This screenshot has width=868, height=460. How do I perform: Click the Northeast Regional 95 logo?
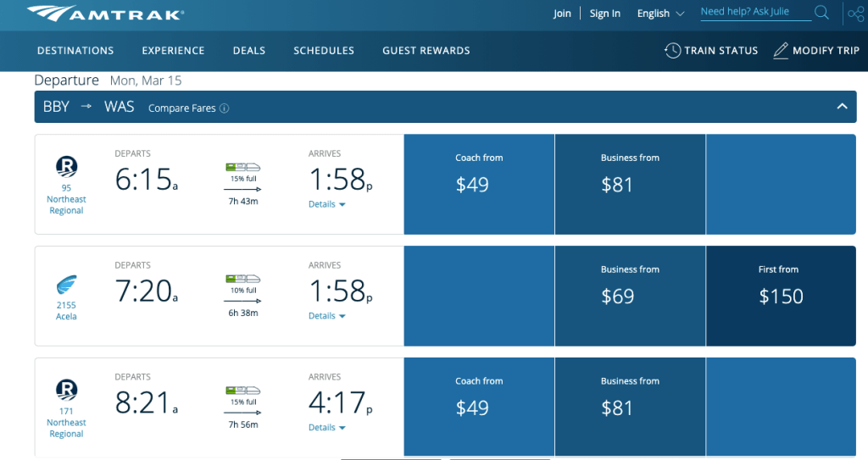point(66,166)
